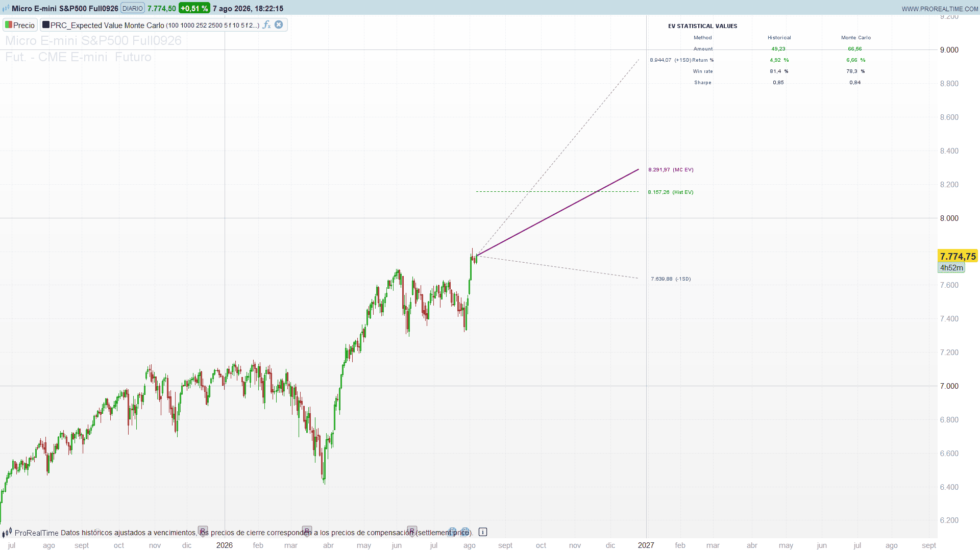Edit indicator code with the fx icon
The image size is (980, 551).
coord(266,24)
